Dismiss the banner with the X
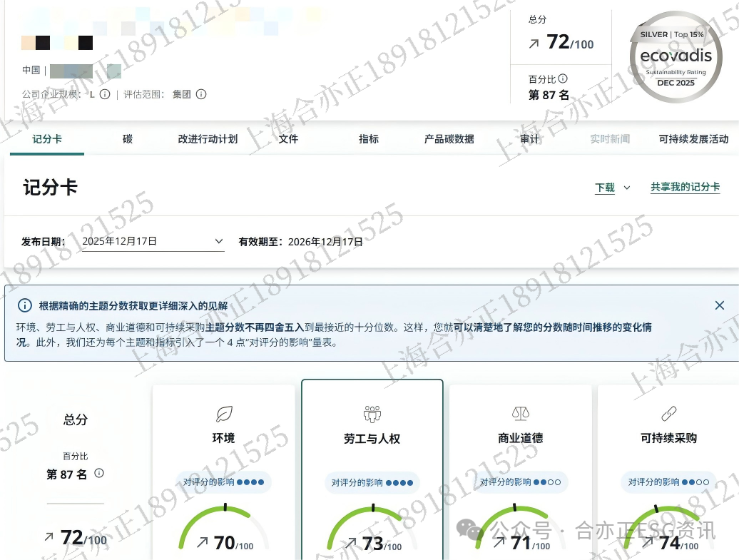 click(720, 305)
